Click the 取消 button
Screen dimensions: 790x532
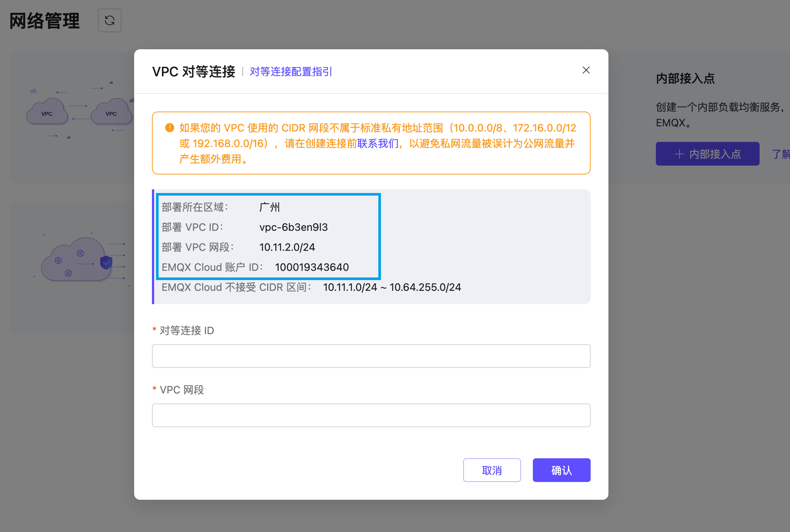pyautogui.click(x=492, y=470)
